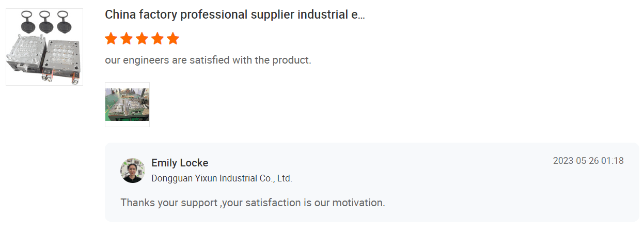
Task: Open the 'China factory professional supplier' product title
Action: (x=234, y=14)
